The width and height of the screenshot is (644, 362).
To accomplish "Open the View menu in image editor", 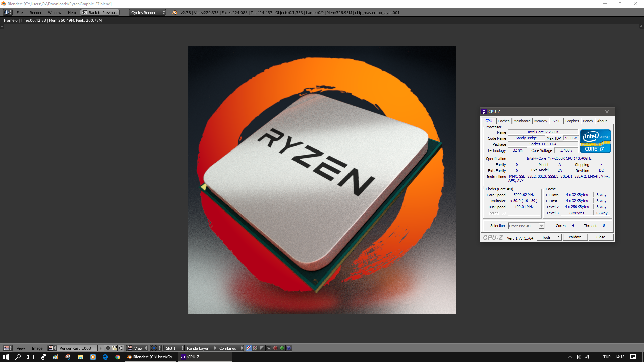I will pyautogui.click(x=21, y=348).
